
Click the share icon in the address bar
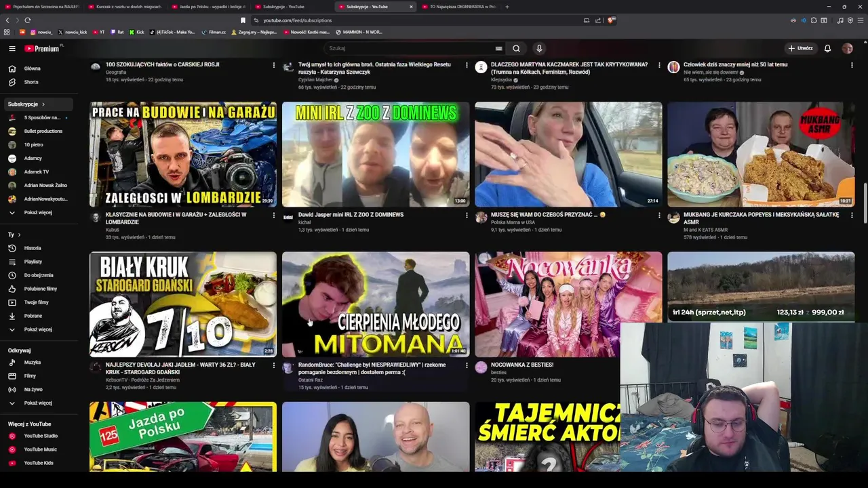click(598, 20)
